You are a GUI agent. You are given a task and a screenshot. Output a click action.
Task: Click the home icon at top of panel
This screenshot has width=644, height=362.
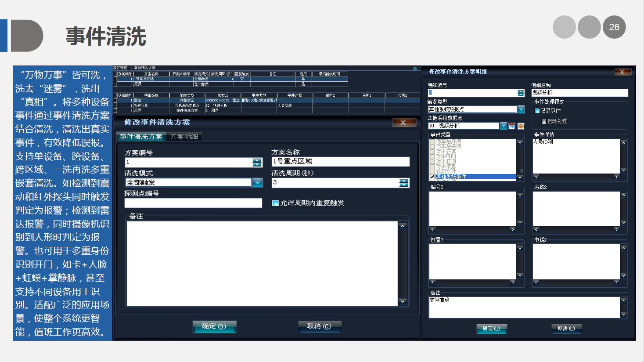coord(415,69)
